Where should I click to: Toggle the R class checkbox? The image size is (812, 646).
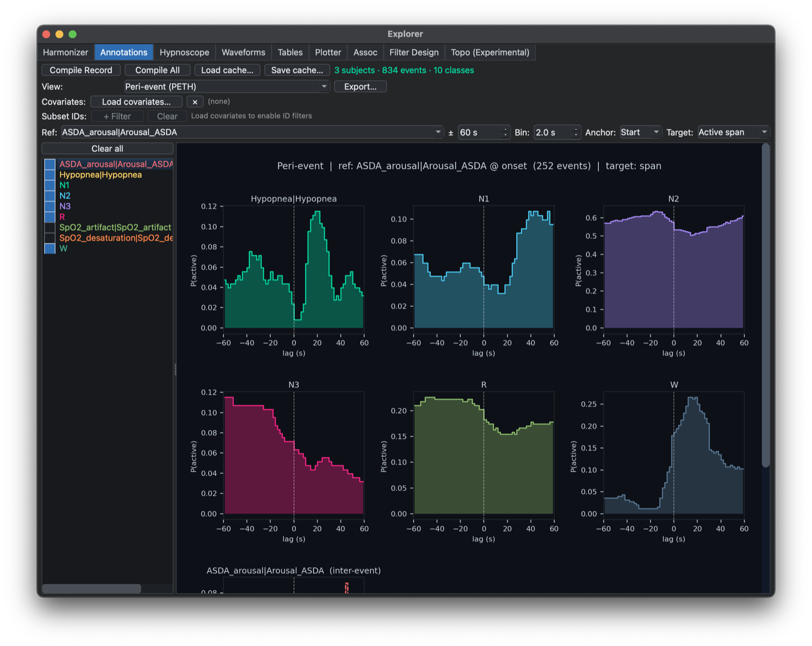click(x=50, y=217)
